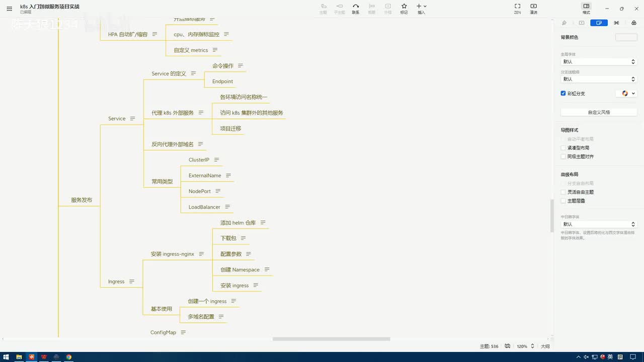Click the horizontal scrollbar thumb
The height and width of the screenshot is (362, 644).
coord(331,339)
